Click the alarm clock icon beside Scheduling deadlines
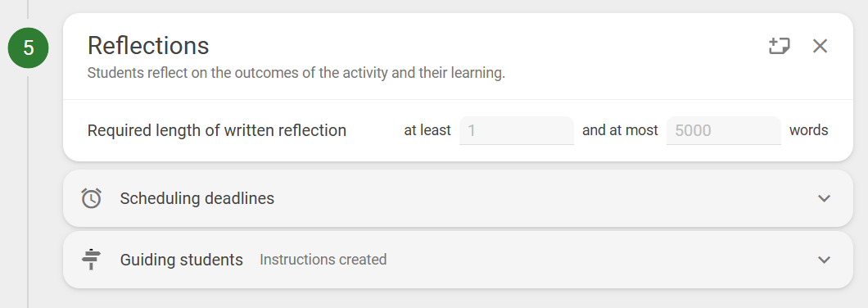868x308 pixels. 92,197
